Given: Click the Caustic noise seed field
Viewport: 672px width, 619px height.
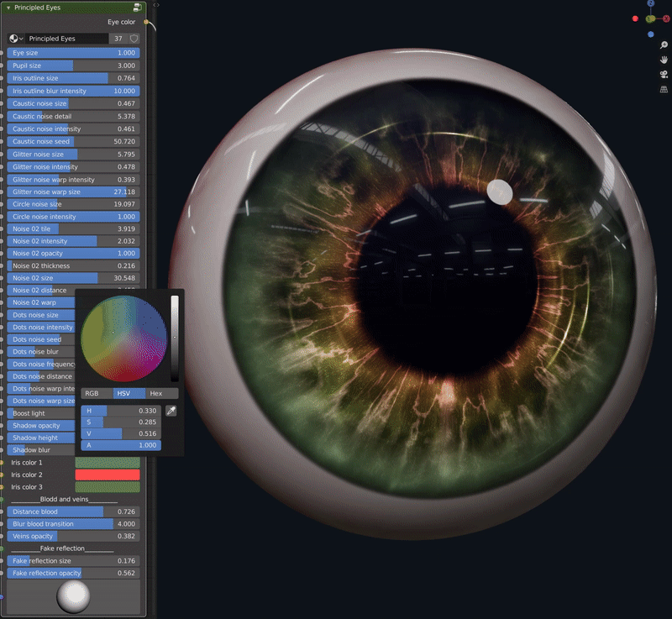Looking at the screenshot, I should [x=73, y=141].
